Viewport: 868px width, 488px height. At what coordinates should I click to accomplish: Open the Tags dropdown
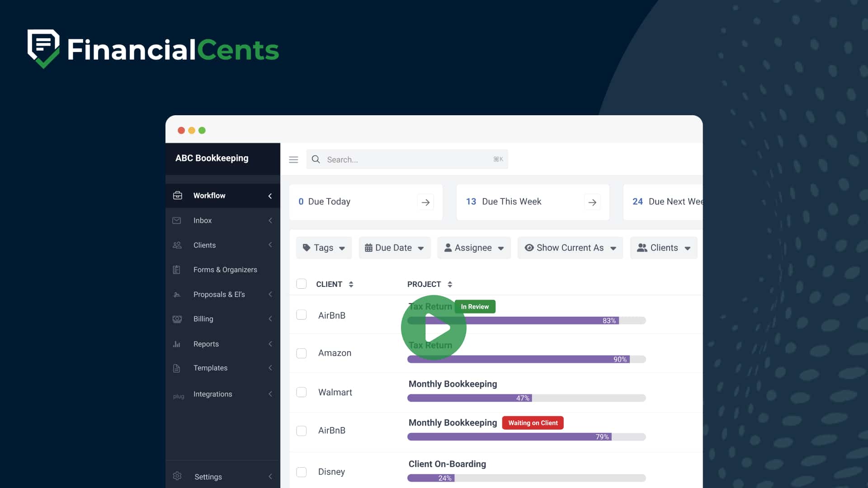coord(324,248)
